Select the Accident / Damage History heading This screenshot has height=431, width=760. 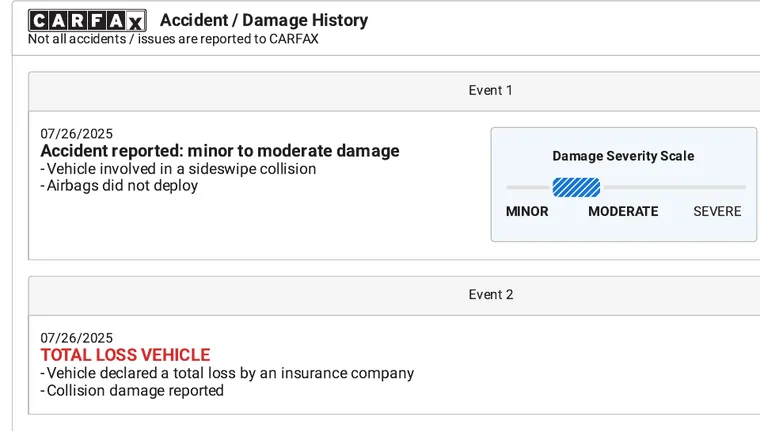[x=264, y=20]
